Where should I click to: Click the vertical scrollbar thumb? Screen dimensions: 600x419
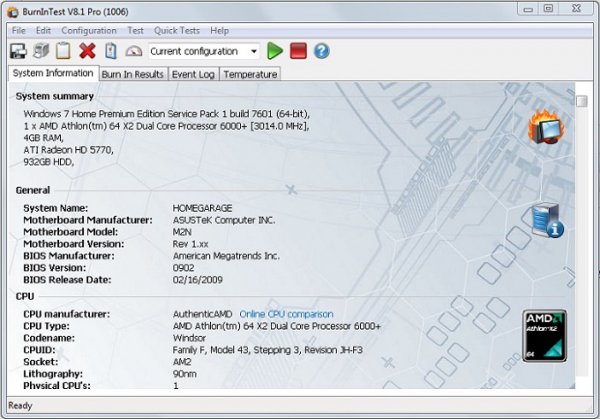[582, 101]
